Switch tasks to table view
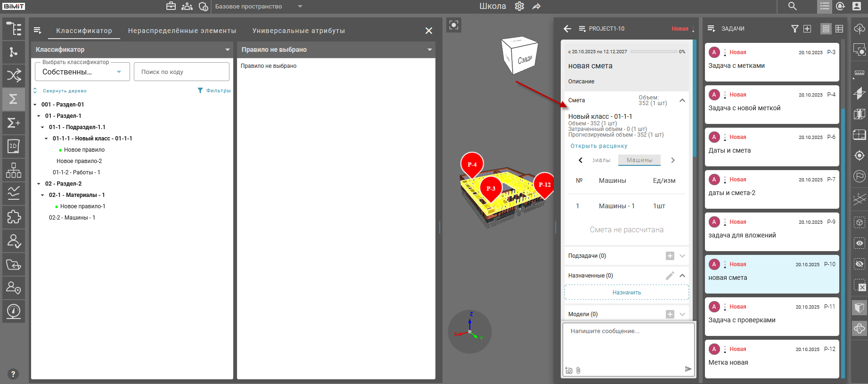Image resolution: width=868 pixels, height=384 pixels. pyautogui.click(x=839, y=29)
